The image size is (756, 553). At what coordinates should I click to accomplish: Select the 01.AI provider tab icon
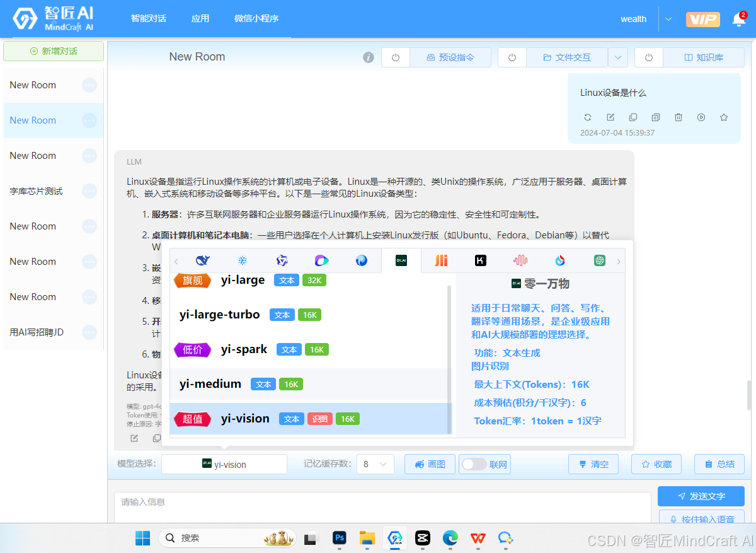point(401,260)
